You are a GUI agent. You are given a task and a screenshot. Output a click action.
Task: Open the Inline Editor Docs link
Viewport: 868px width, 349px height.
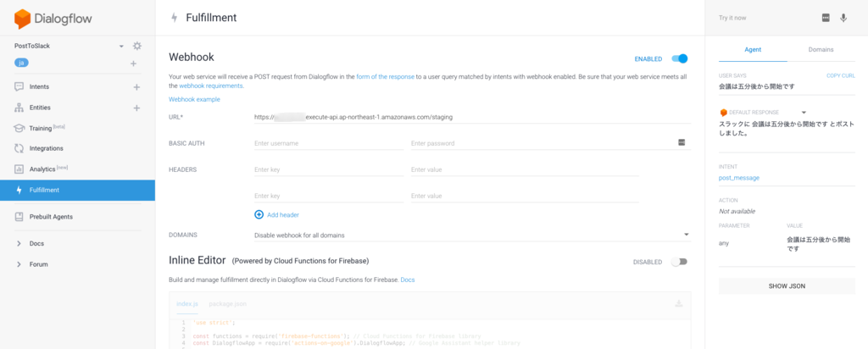(x=408, y=280)
